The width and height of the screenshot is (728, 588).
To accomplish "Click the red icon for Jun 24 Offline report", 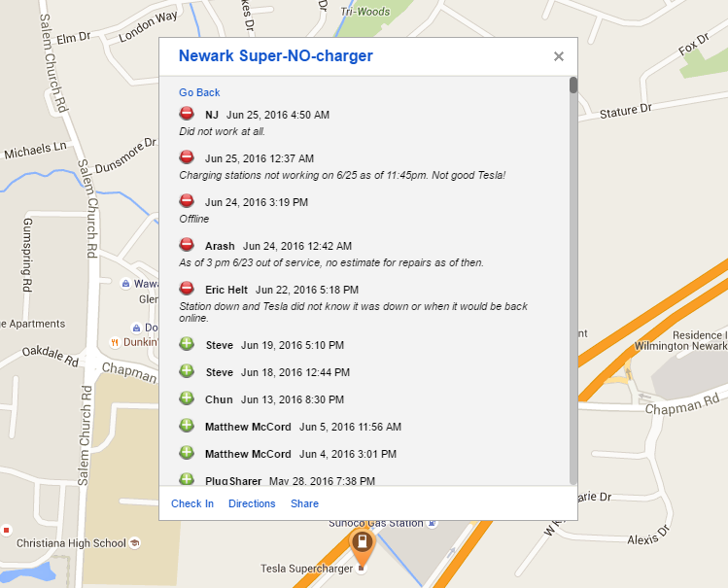I will pyautogui.click(x=187, y=201).
